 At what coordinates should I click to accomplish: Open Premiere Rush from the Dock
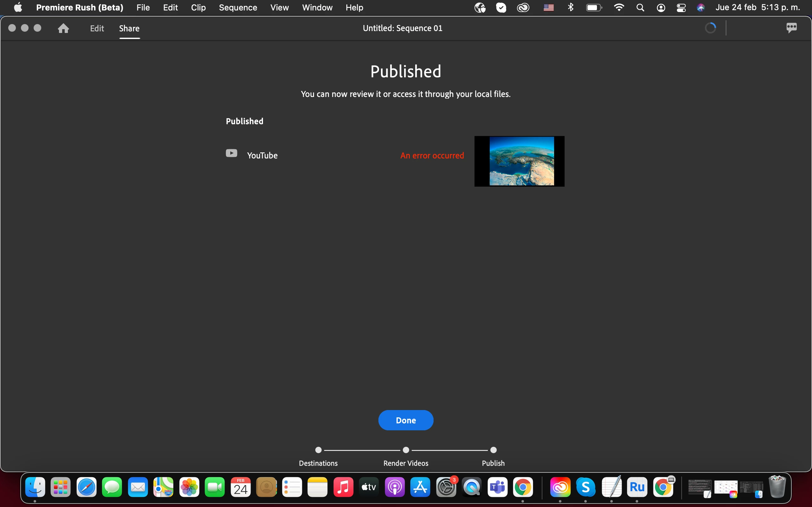[637, 487]
